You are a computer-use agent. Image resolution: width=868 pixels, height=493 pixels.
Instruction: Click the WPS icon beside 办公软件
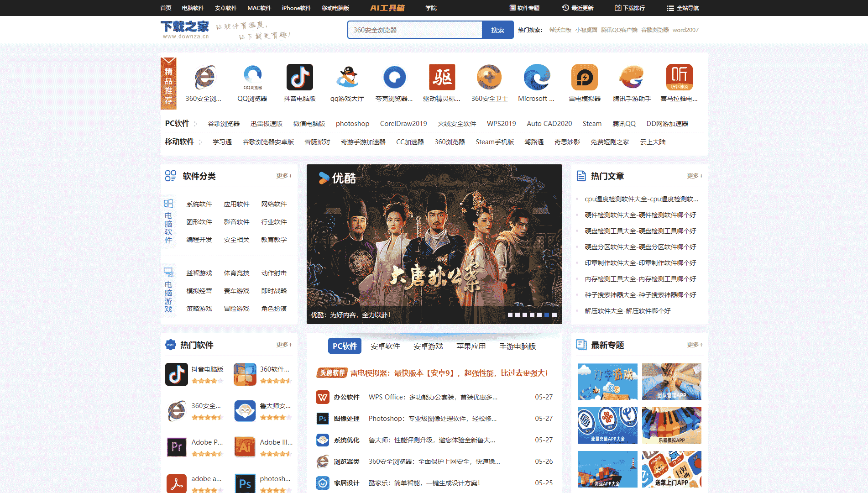tap(323, 397)
